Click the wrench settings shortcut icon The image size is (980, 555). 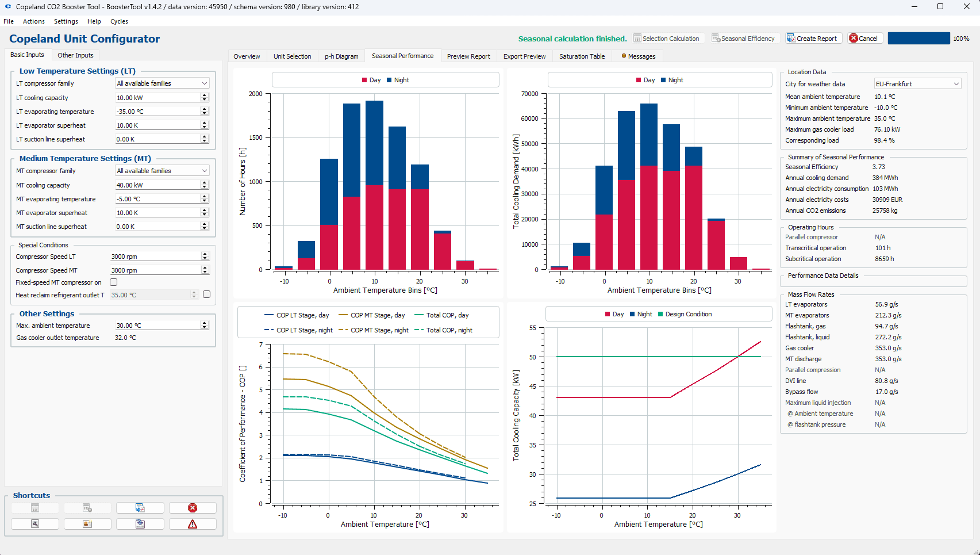coord(35,524)
